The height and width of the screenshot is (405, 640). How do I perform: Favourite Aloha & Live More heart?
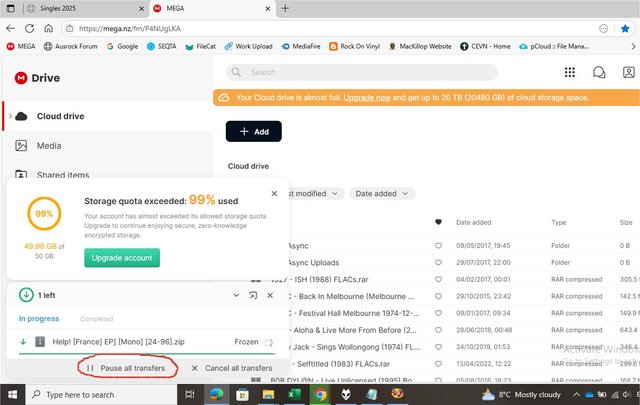(438, 330)
